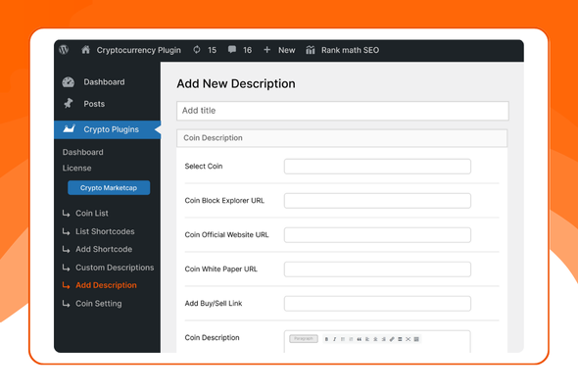Open the Paragraph format dropdown
The height and width of the screenshot is (392, 578).
point(304,339)
